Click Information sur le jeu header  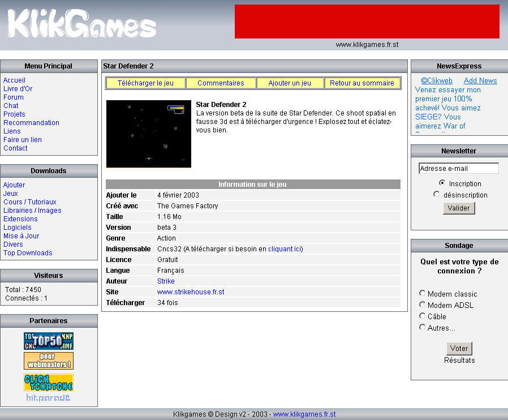[x=253, y=184]
